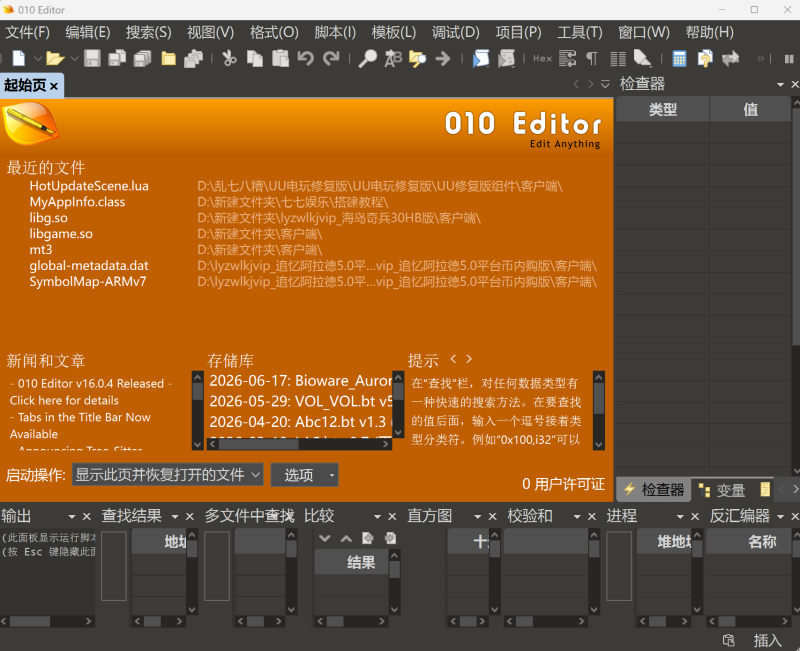Image resolution: width=800 pixels, height=651 pixels.
Task: Click the open file folder icon
Action: tap(55, 58)
